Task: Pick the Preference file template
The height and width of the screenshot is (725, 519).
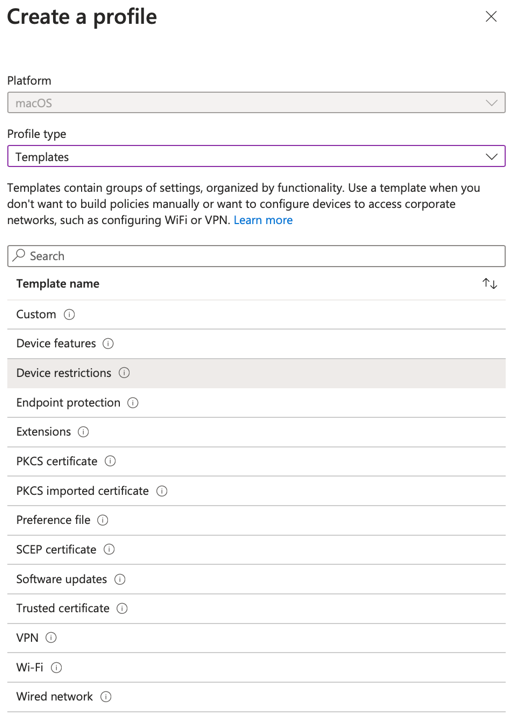Action: tap(256, 520)
